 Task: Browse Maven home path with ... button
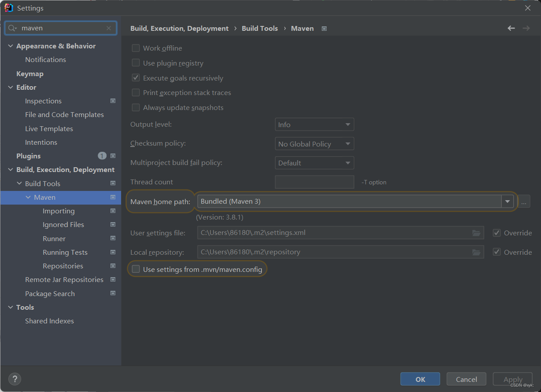pyautogui.click(x=524, y=201)
